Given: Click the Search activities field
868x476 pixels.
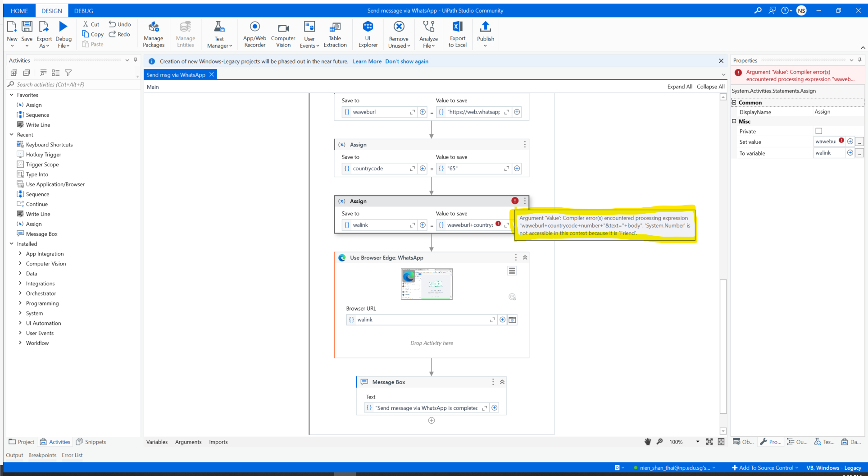Looking at the screenshot, I should point(74,84).
